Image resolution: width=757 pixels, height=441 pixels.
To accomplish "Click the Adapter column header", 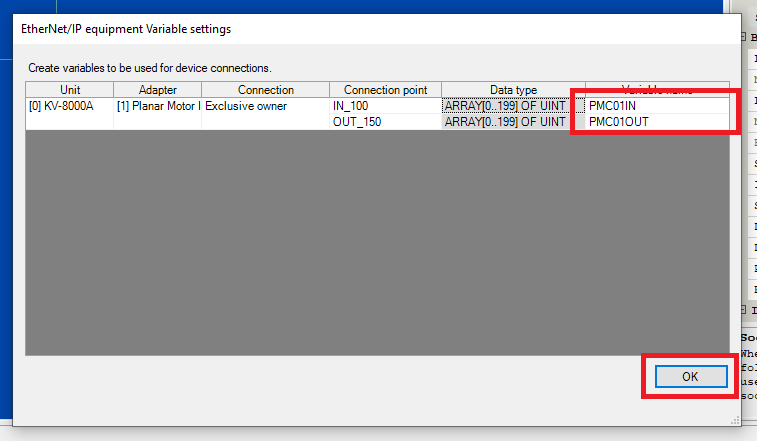I will coord(157,90).
